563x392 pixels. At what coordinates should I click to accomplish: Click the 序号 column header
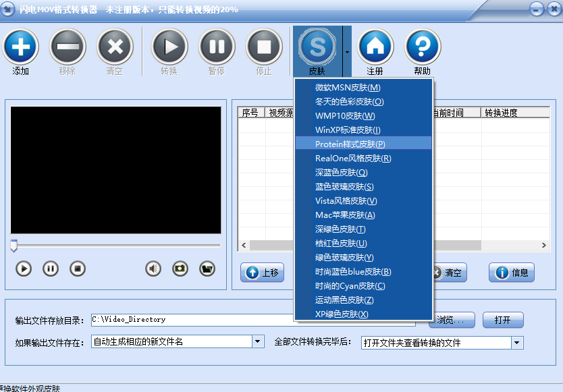[x=251, y=113]
